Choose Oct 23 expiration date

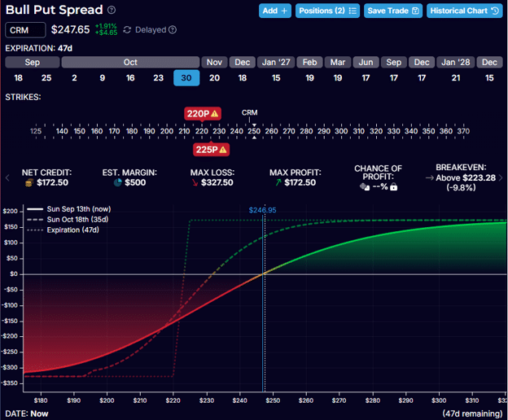[x=159, y=78]
